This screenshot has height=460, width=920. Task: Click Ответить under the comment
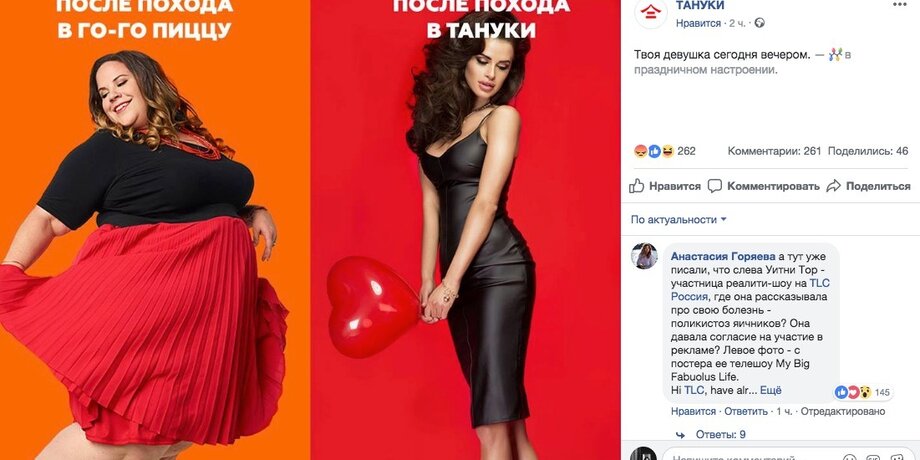click(746, 411)
